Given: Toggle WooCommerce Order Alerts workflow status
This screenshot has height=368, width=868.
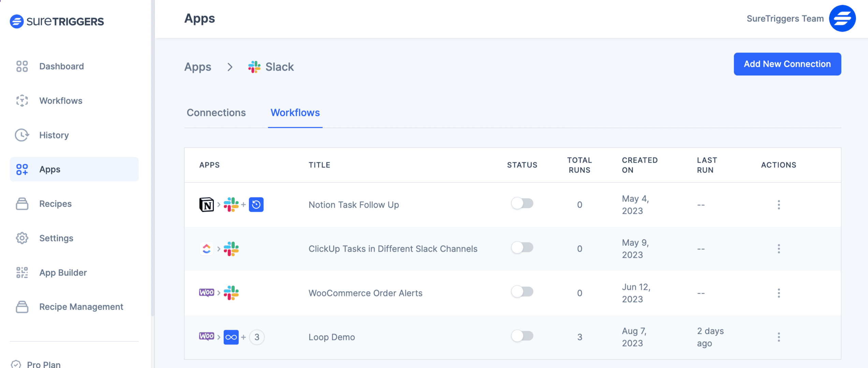Looking at the screenshot, I should [522, 292].
